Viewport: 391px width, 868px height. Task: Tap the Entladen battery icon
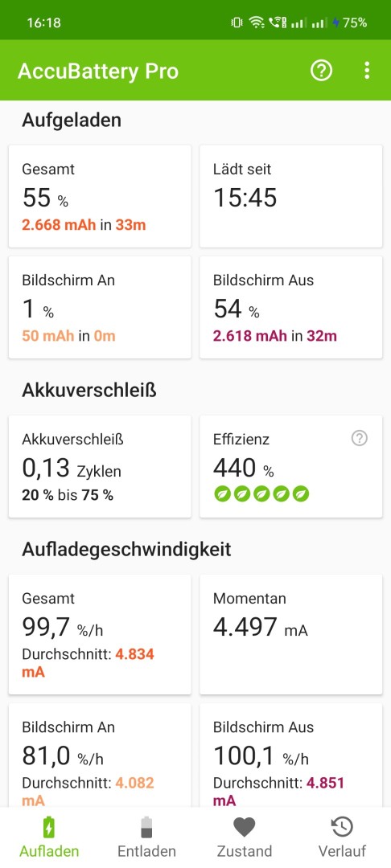tap(146, 827)
